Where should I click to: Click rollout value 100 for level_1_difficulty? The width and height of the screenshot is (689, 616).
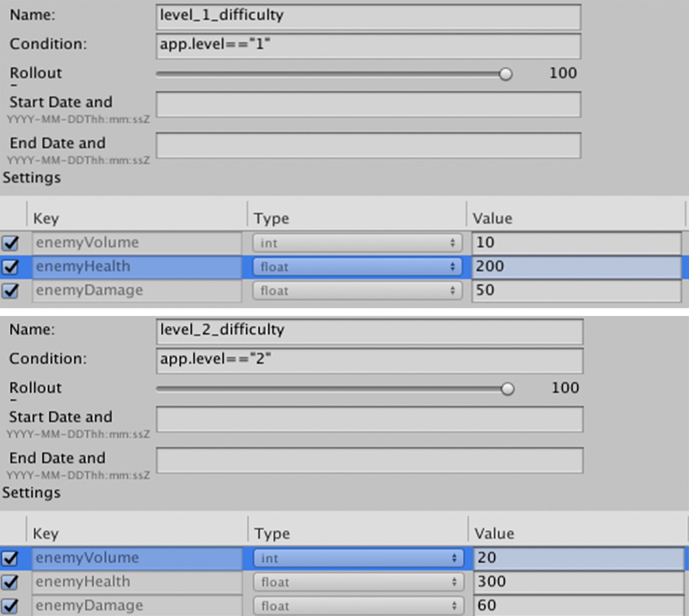point(563,73)
